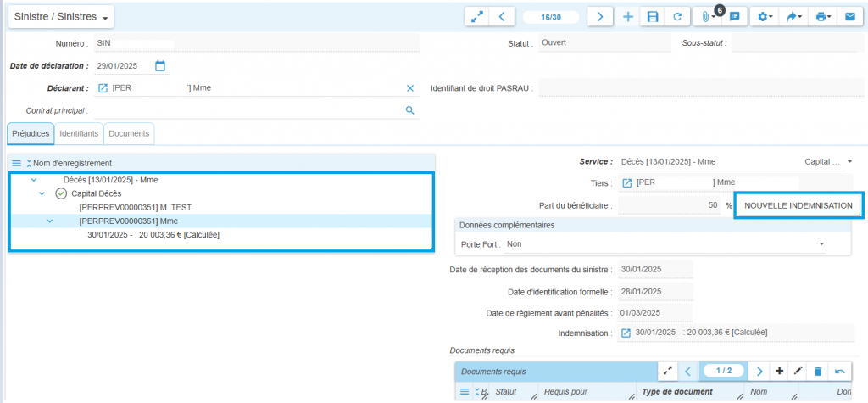Search for a Contrat principal
This screenshot has height=403, width=868.
point(409,110)
